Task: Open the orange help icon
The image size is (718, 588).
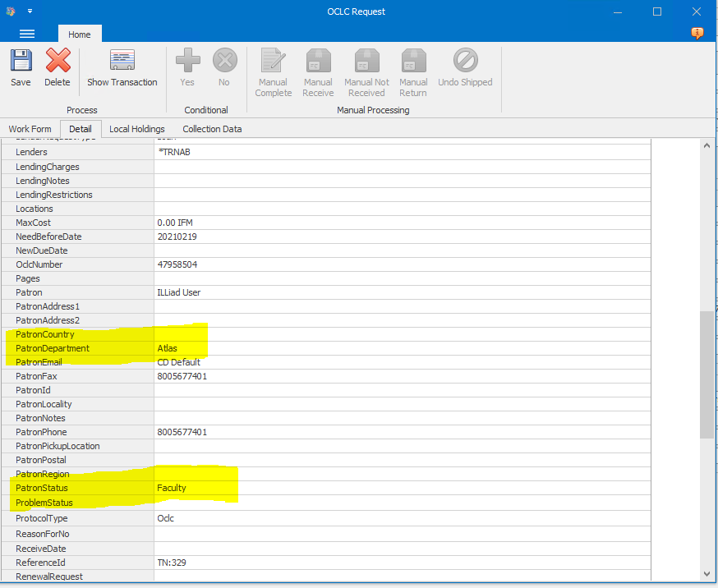Action: (697, 34)
